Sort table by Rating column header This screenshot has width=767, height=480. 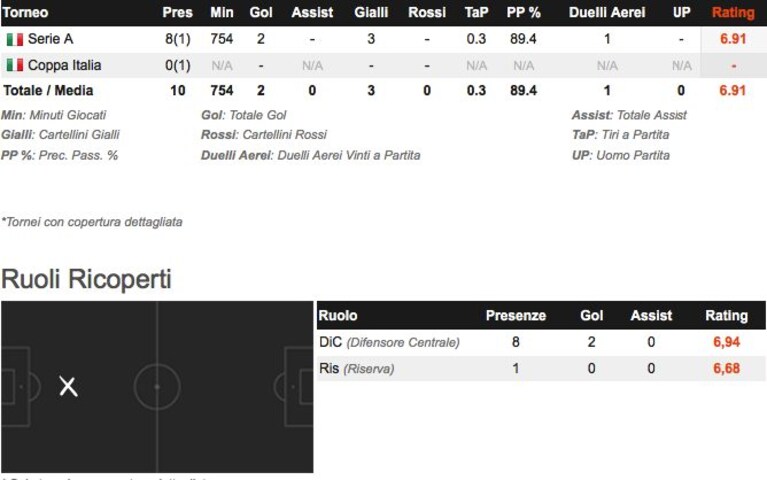(x=733, y=12)
